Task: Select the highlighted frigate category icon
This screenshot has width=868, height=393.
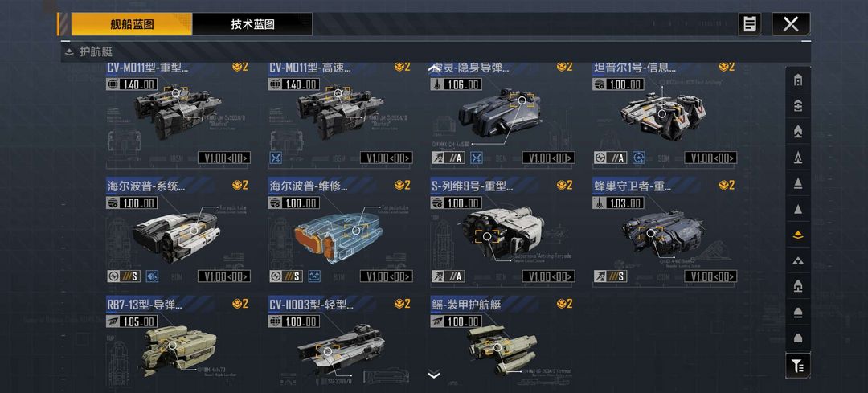Action: tap(798, 235)
